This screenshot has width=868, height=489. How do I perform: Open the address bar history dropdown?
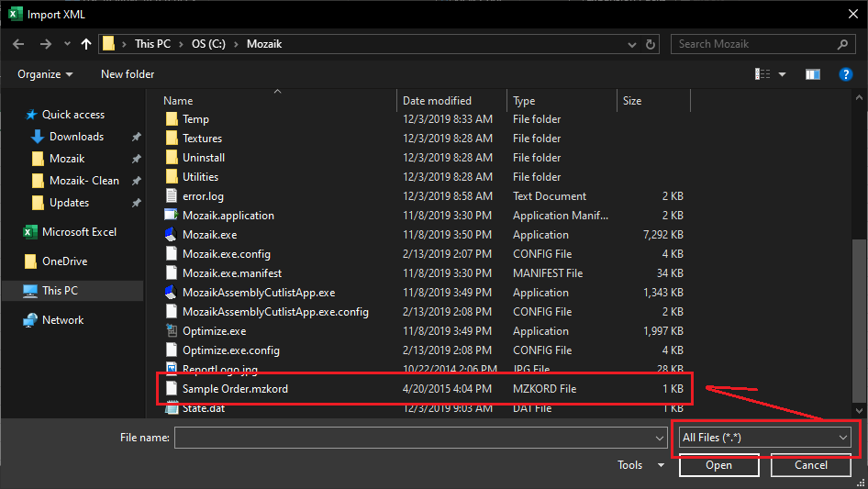pos(630,44)
